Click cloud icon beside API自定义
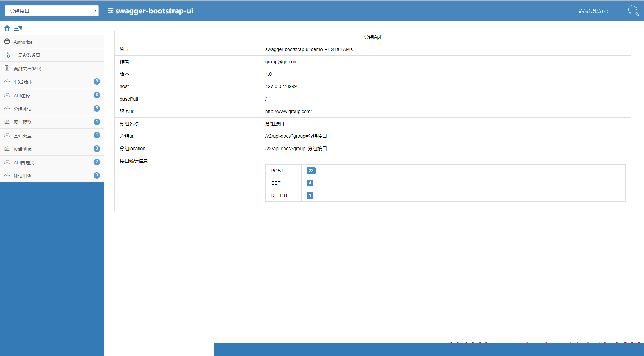Image resolution: width=644 pixels, height=356 pixels. tap(7, 162)
